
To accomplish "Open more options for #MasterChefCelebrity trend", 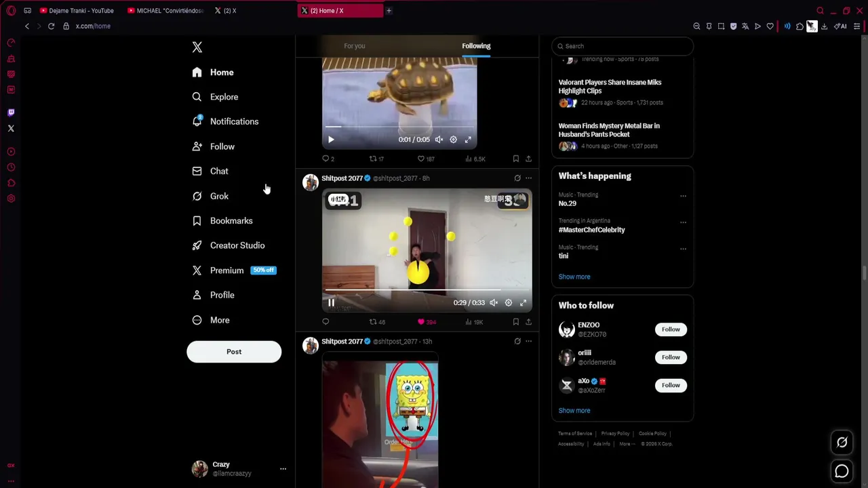I will pos(683,222).
